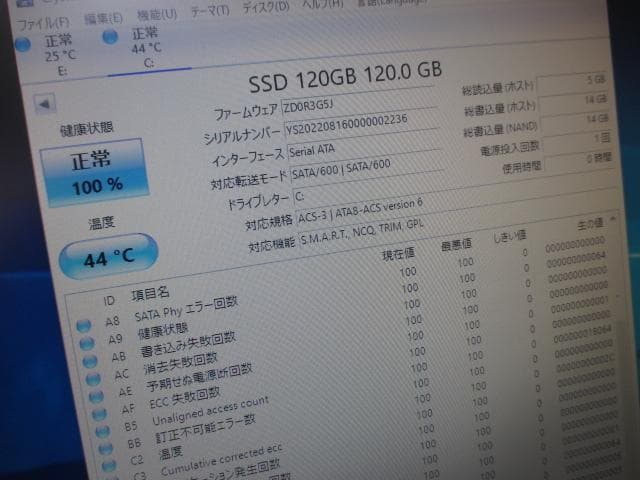This screenshot has height=480, width=640.
Task: Click status icon for AB 書き込み失敗回数 row
Action: 90,361
